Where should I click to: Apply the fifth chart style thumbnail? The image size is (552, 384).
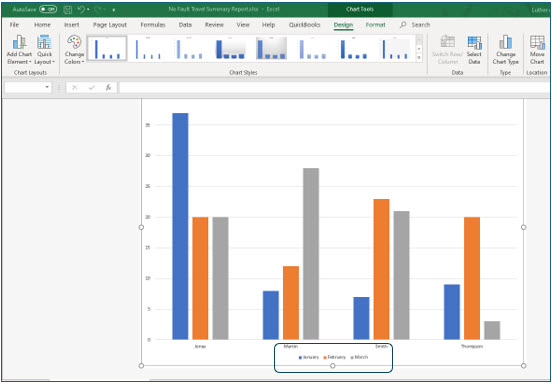click(271, 48)
